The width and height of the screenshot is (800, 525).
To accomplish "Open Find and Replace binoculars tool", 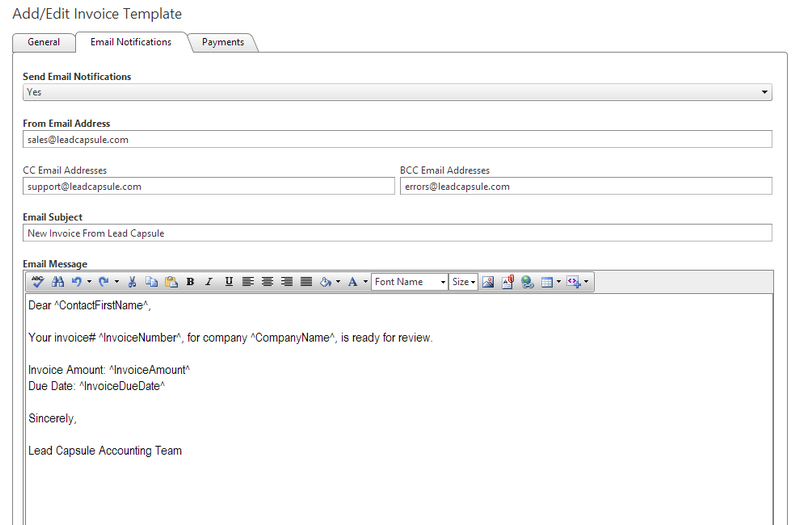I will point(58,282).
